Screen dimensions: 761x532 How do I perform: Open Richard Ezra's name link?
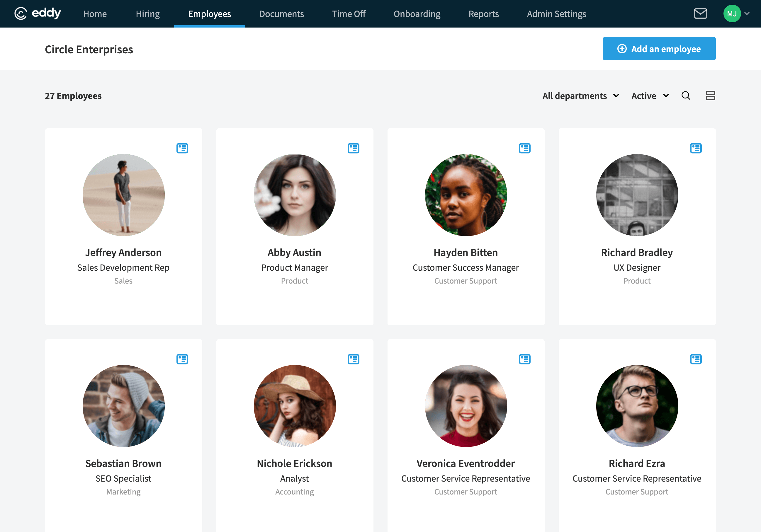tap(637, 463)
